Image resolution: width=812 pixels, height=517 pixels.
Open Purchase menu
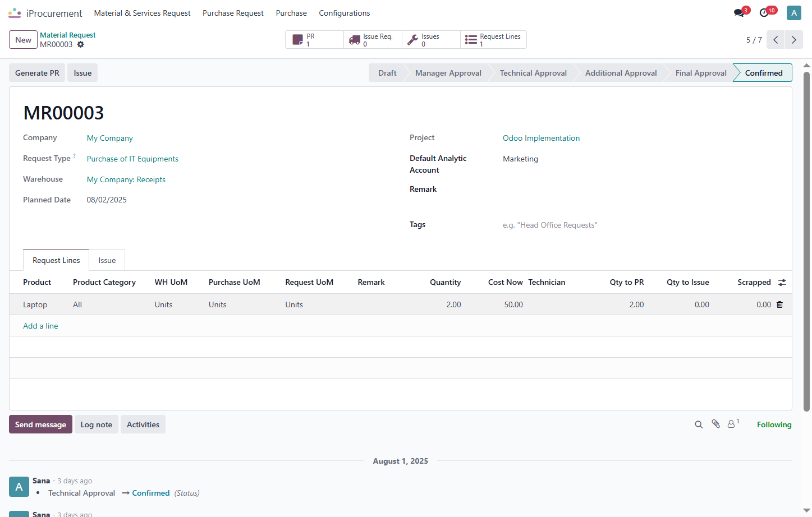(x=291, y=13)
